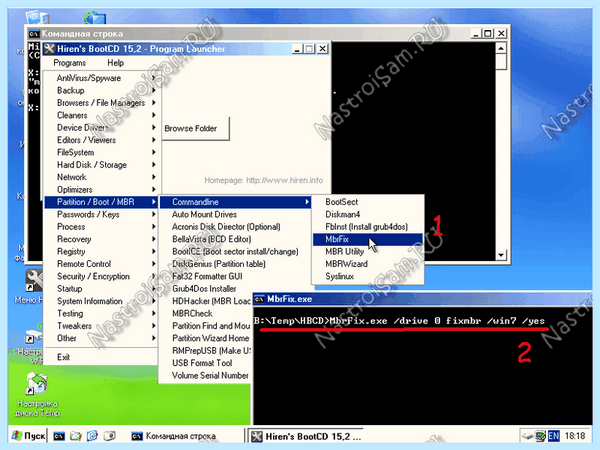The height and width of the screenshot is (450, 600).
Task: Launch MBRCheck
Action: 206,313
